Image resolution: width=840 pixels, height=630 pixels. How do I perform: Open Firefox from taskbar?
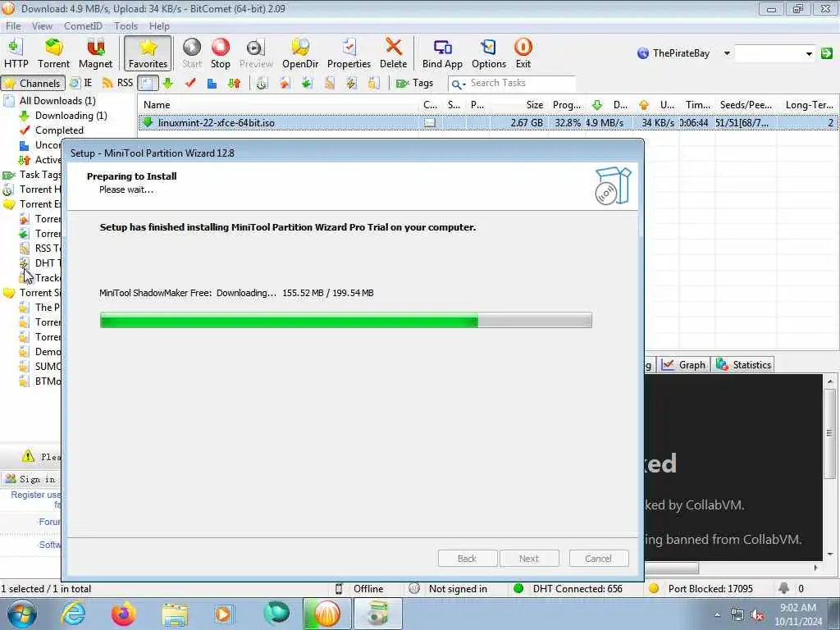coord(123,614)
